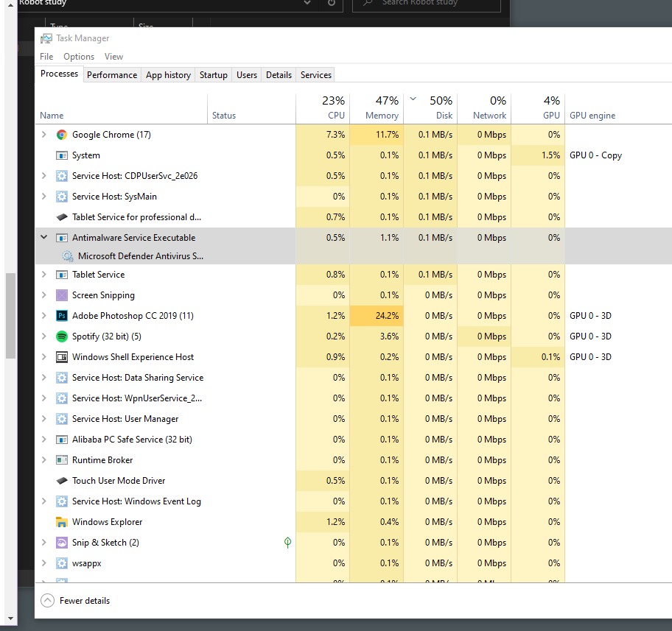Select Photoshop's 24.2% memory cell
Screen dimensions: 672x631
pyautogui.click(x=377, y=316)
